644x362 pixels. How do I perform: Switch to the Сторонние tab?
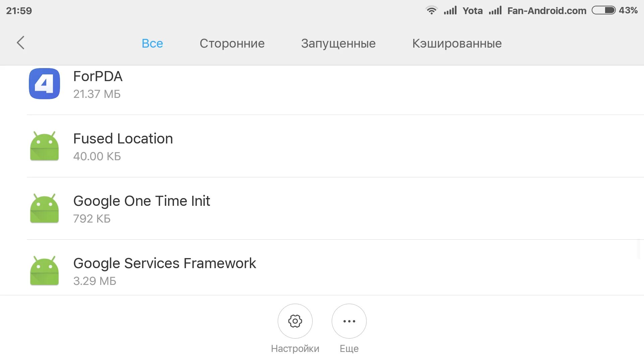[x=232, y=43]
